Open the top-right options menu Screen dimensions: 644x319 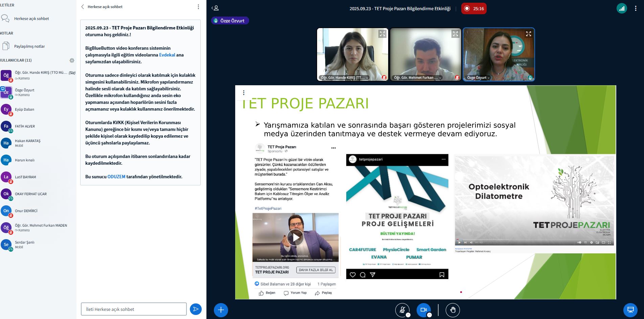click(636, 8)
